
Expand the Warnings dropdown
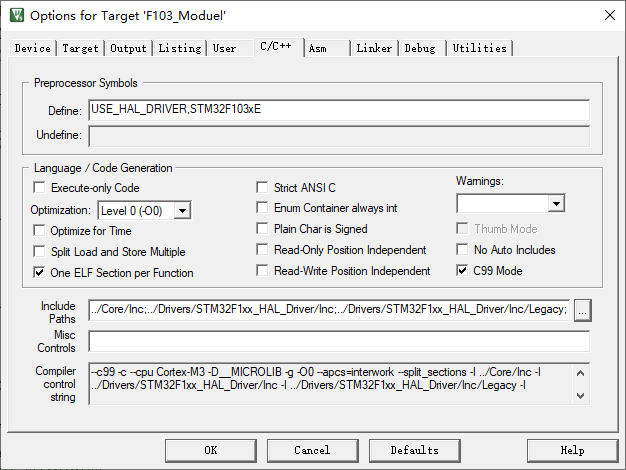pos(556,204)
